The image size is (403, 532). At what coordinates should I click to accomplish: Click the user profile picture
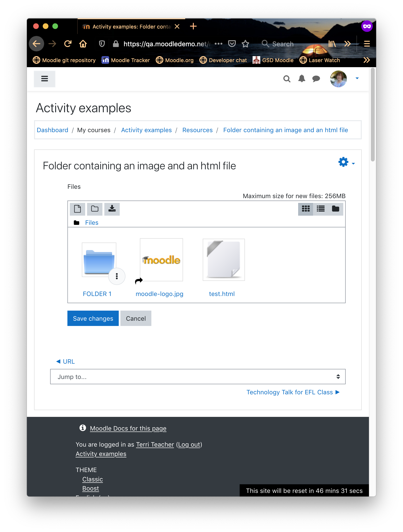click(x=338, y=79)
